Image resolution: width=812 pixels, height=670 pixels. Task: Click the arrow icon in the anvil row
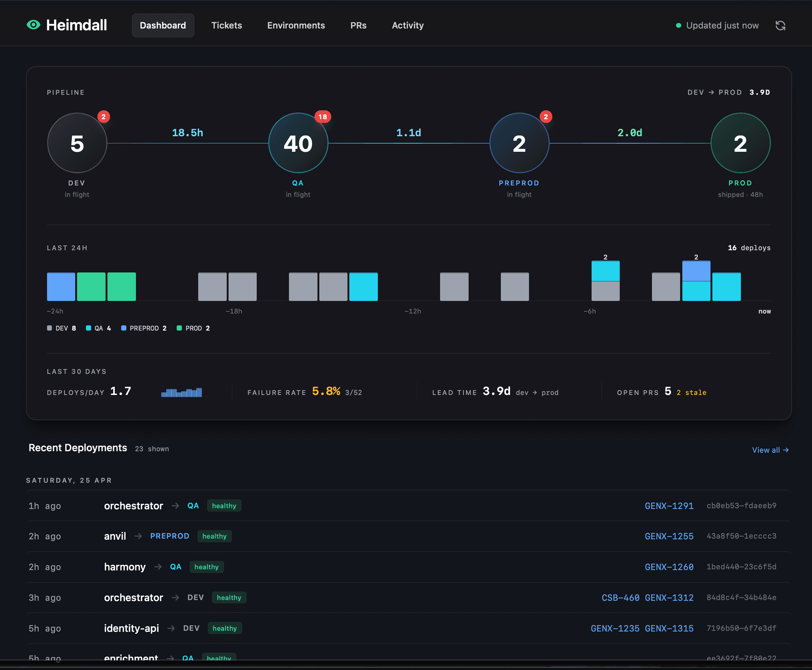pos(138,536)
